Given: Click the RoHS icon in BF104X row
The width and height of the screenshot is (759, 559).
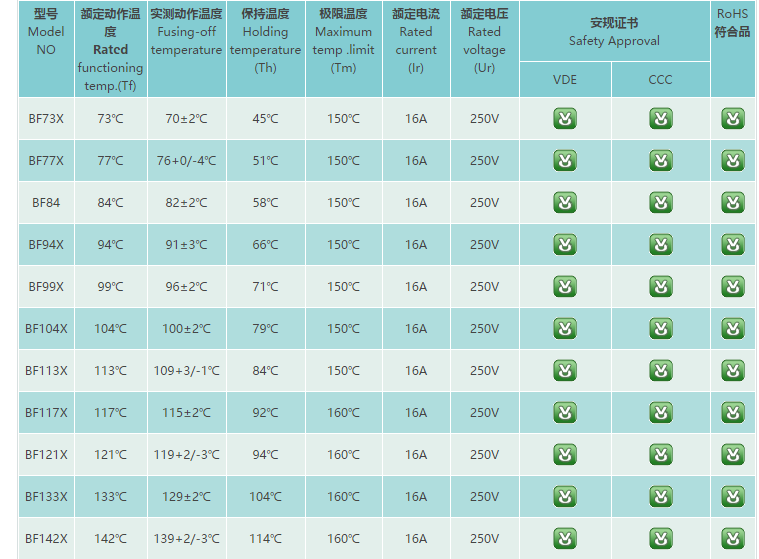Looking at the screenshot, I should coord(733,329).
